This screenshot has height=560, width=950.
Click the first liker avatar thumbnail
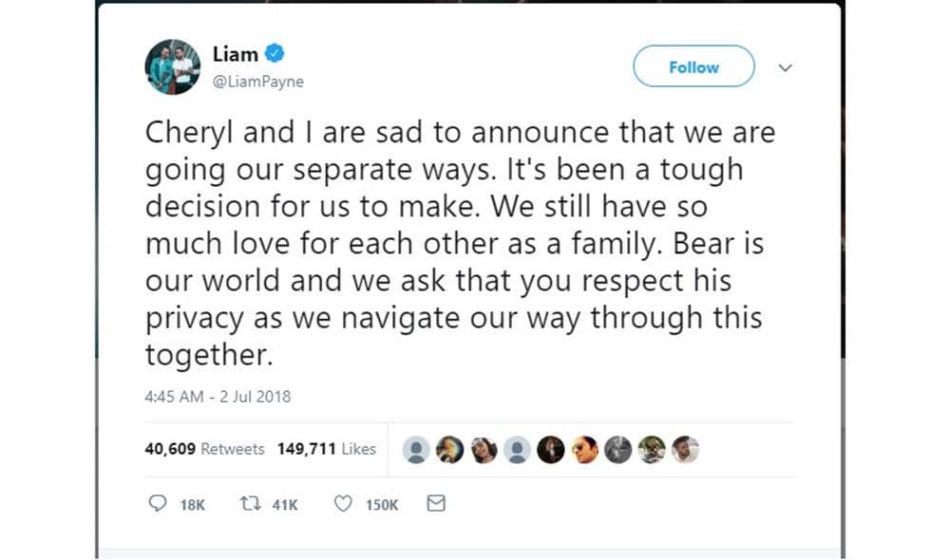coord(415,448)
